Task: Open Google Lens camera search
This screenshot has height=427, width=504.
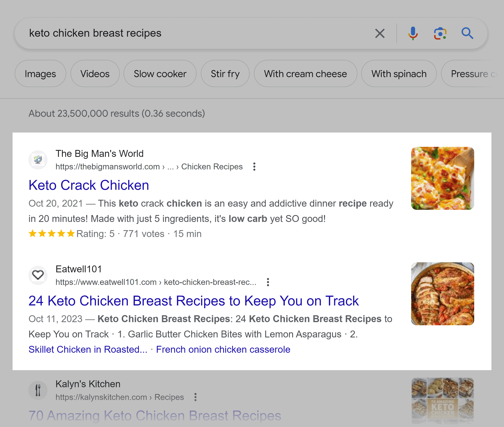Action: point(440,33)
